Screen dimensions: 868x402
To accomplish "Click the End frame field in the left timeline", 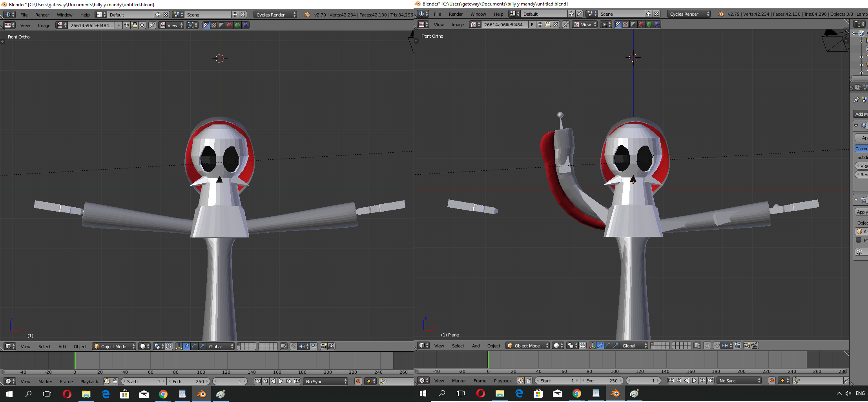I will pos(188,381).
